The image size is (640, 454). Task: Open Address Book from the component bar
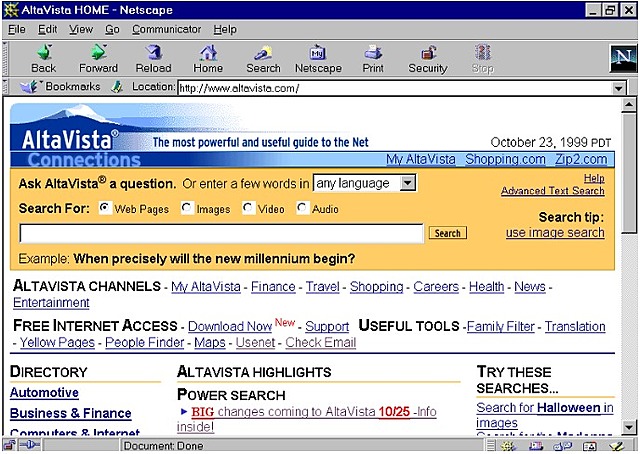tap(590, 446)
